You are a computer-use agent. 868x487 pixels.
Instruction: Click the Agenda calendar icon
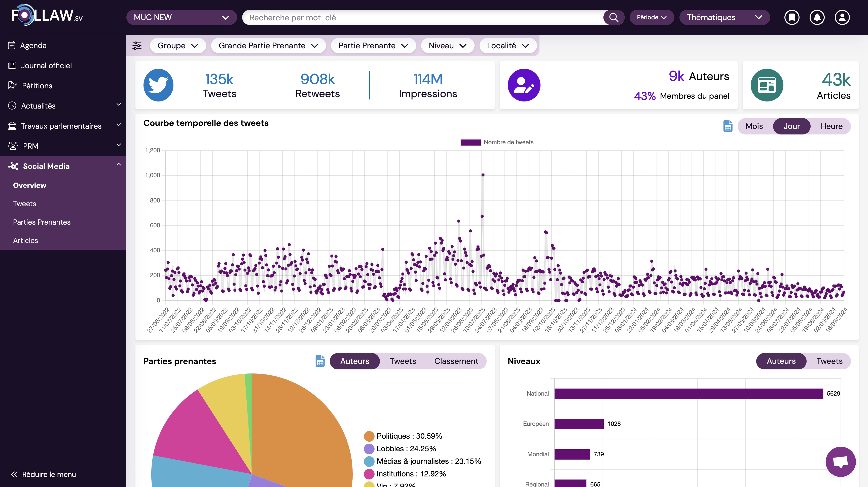point(12,45)
